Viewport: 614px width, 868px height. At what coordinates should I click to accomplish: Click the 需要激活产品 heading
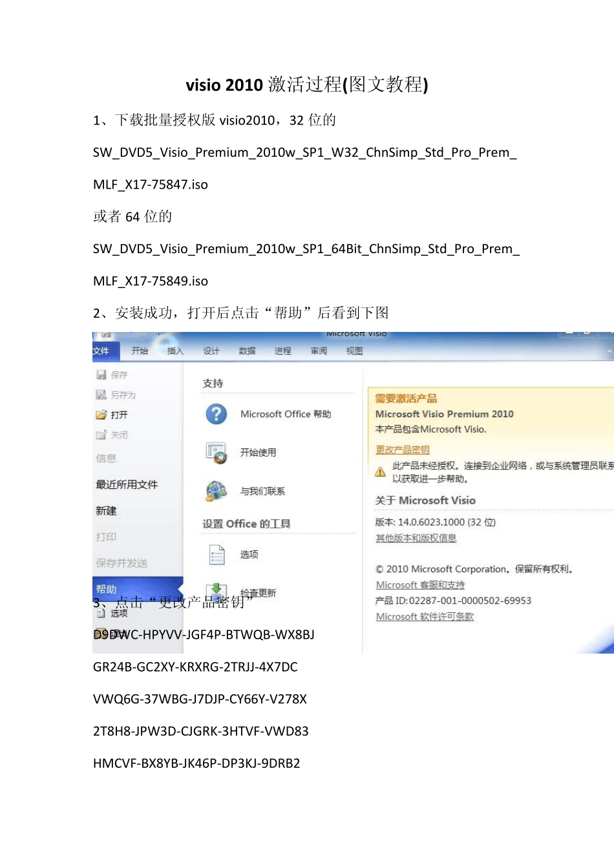pos(406,398)
